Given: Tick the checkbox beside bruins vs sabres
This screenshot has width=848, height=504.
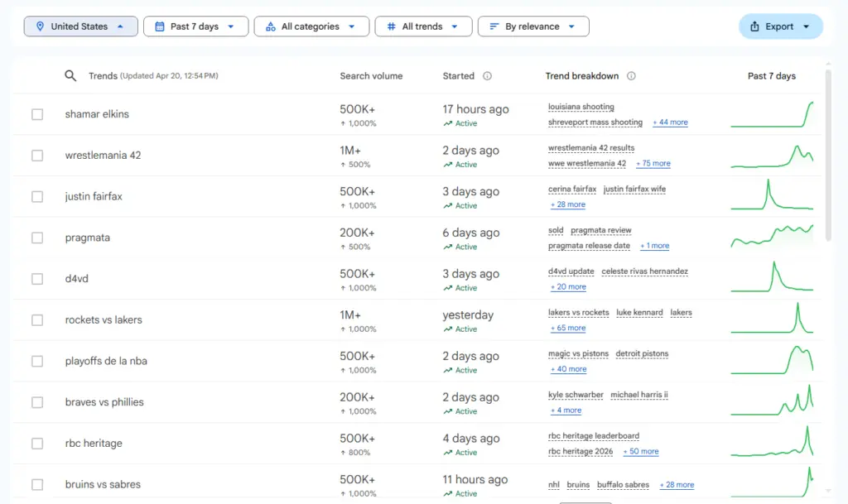Looking at the screenshot, I should coord(36,484).
